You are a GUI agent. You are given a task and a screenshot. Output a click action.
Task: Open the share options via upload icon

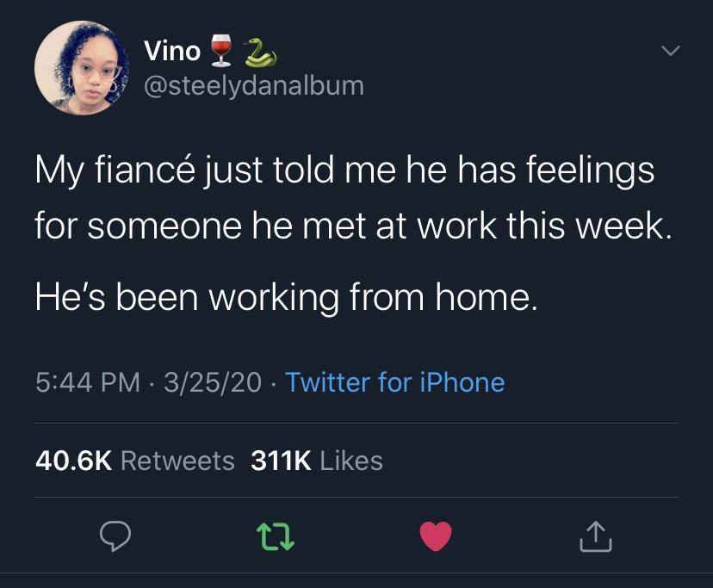pyautogui.click(x=595, y=537)
